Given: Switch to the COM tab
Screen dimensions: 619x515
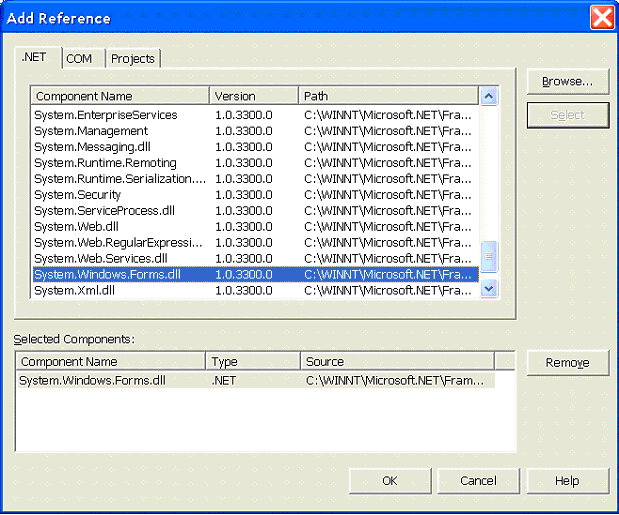Looking at the screenshot, I should pyautogui.click(x=83, y=58).
